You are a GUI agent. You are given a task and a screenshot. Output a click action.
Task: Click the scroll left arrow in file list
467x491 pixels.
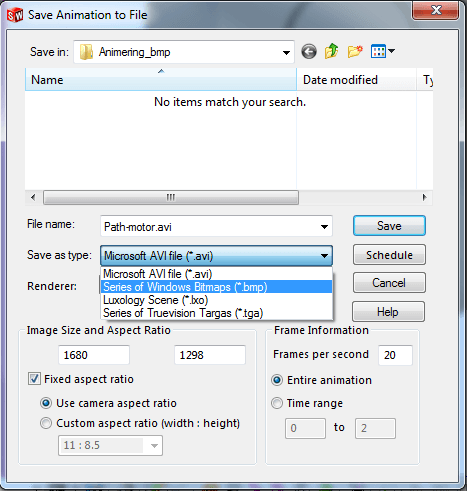[33, 197]
